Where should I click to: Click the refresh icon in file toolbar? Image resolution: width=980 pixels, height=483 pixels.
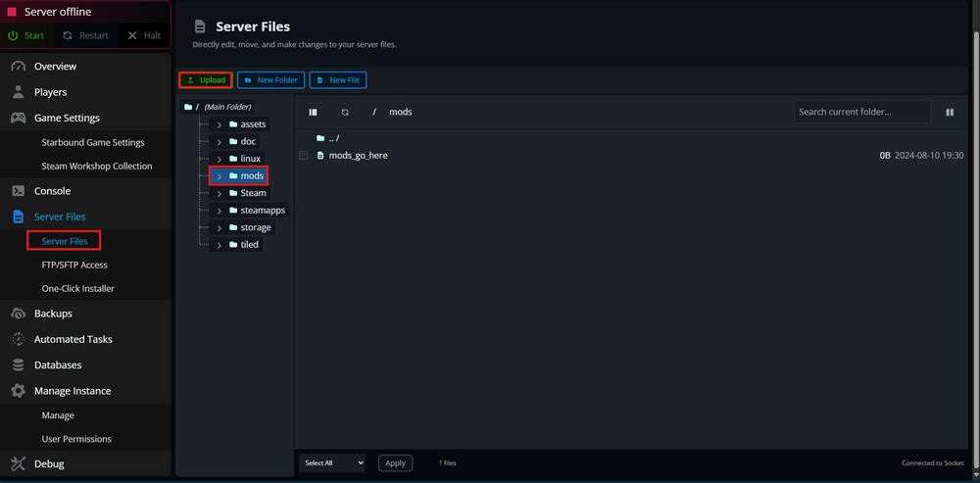coord(345,113)
